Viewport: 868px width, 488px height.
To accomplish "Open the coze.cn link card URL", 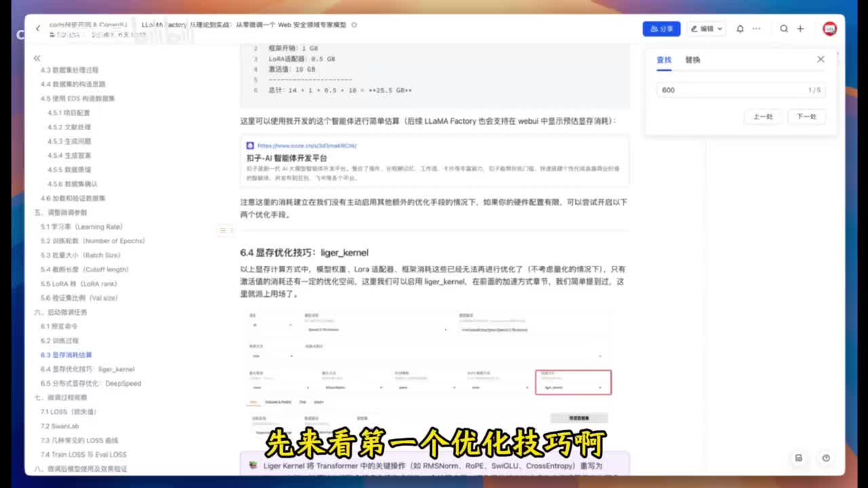I will 307,146.
